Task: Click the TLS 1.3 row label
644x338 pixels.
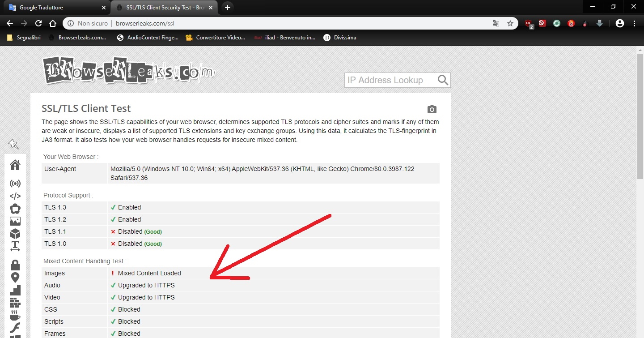Action: [x=55, y=207]
